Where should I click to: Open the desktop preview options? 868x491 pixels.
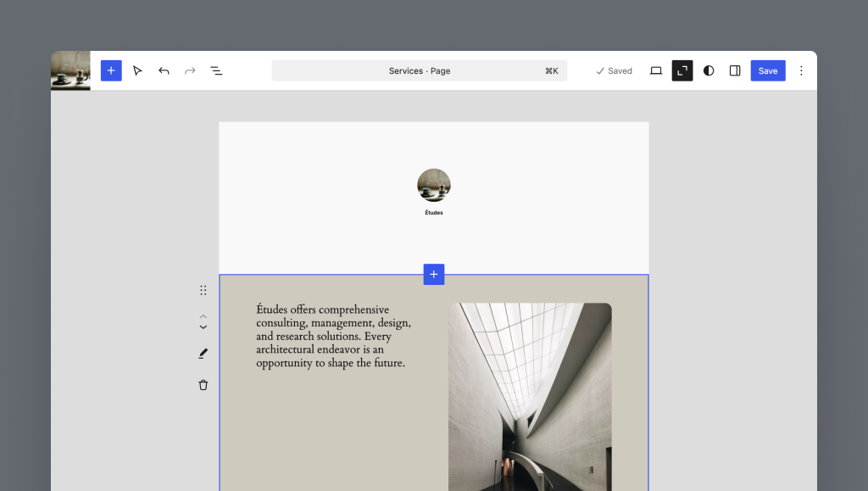pyautogui.click(x=655, y=70)
